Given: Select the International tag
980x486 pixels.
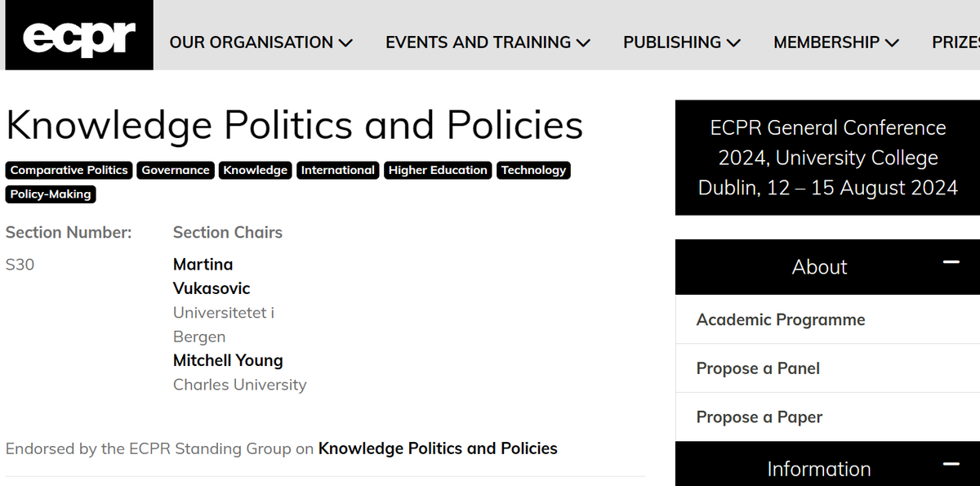Looking at the screenshot, I should (x=338, y=170).
